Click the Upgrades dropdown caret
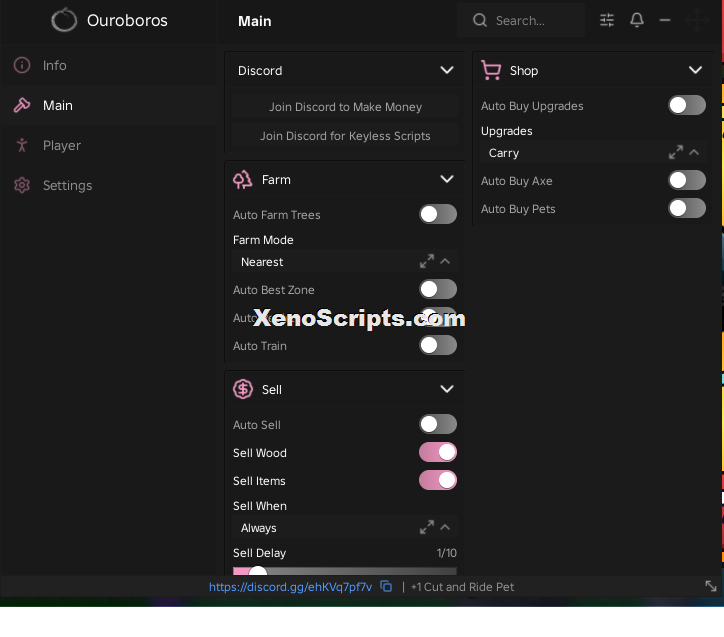Viewport: 724px width, 637px height. (694, 152)
